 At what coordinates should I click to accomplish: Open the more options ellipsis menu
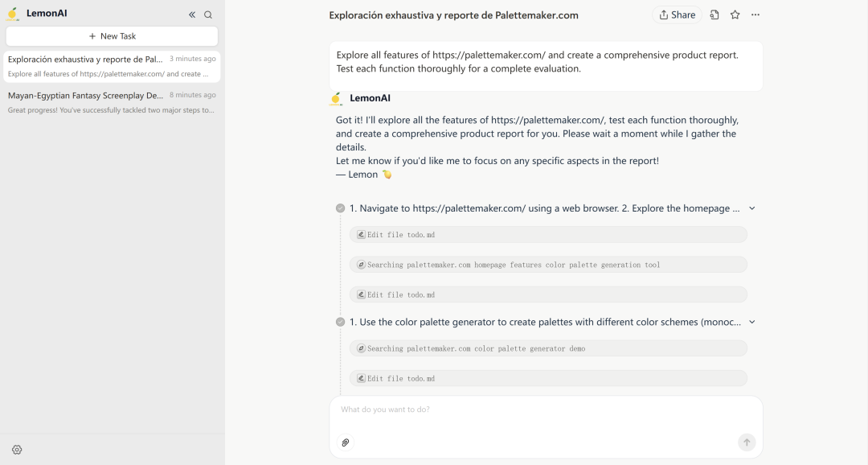point(755,14)
